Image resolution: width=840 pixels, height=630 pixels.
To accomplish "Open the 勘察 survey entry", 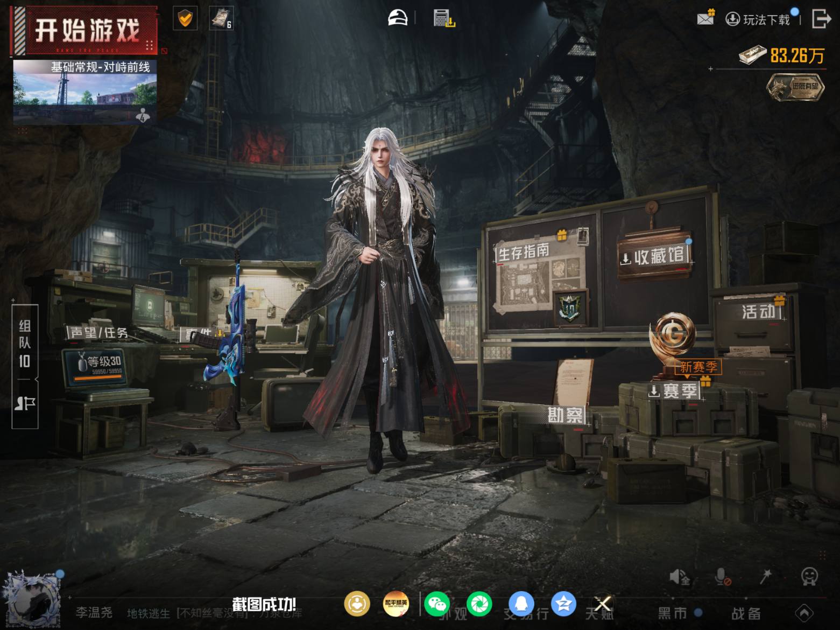I will tap(565, 415).
